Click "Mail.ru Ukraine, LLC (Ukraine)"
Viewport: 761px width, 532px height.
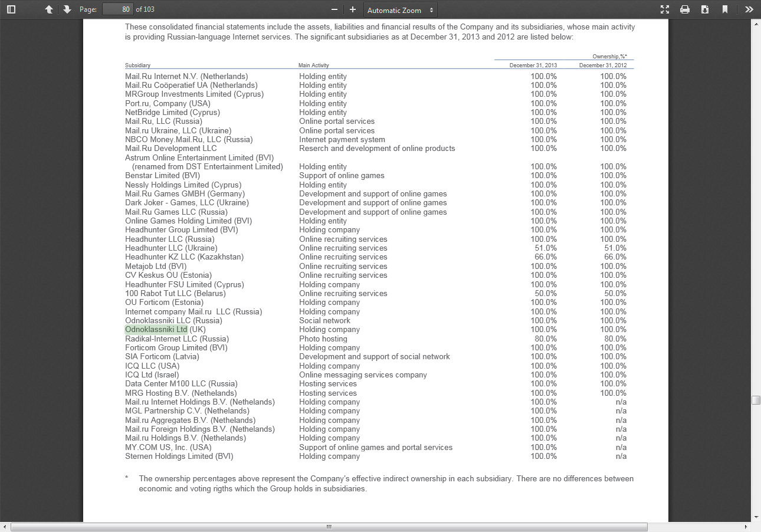click(178, 131)
